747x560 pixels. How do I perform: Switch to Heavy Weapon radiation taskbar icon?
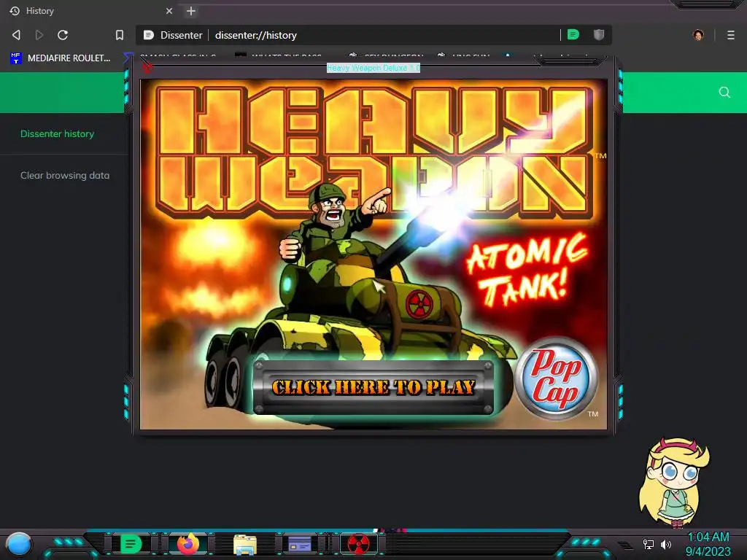click(x=359, y=544)
